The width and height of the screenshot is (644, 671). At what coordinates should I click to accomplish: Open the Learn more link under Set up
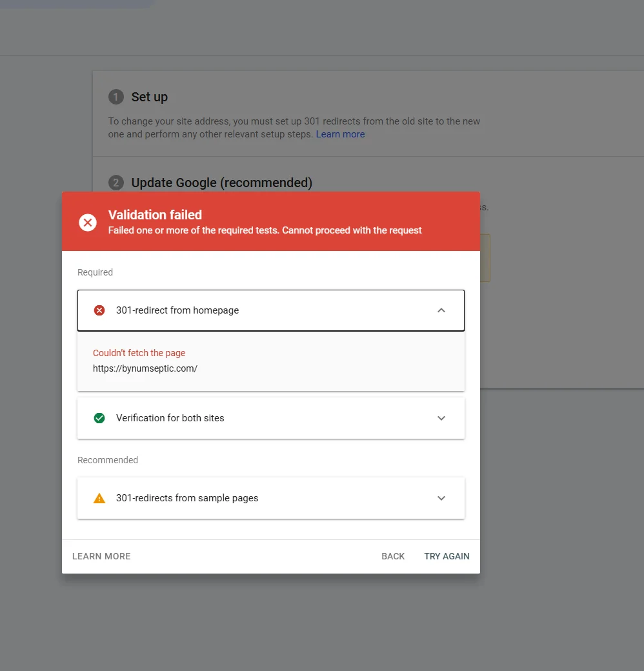click(340, 134)
